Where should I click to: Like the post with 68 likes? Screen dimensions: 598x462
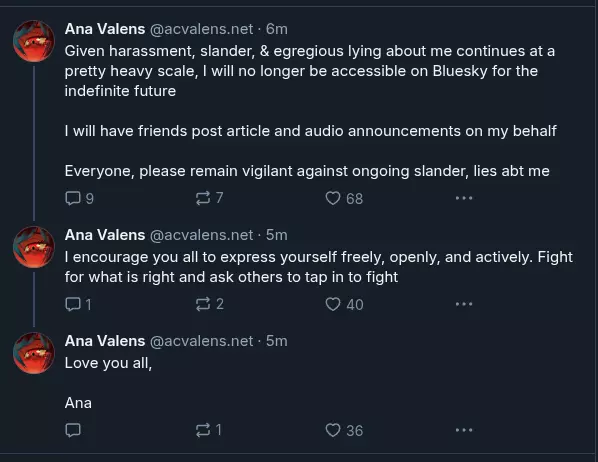[344, 198]
